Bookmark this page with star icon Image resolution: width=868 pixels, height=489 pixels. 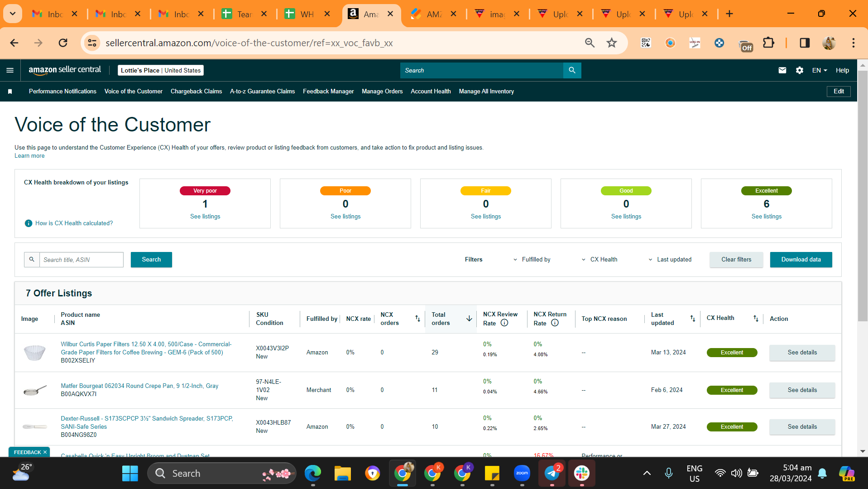[612, 43]
